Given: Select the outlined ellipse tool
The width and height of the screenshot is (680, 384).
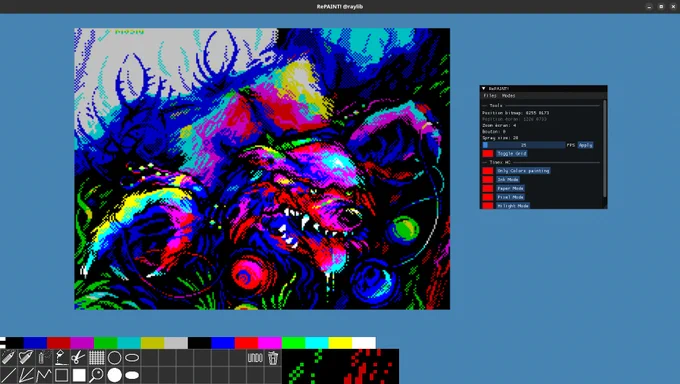Looking at the screenshot, I should coord(132,358).
